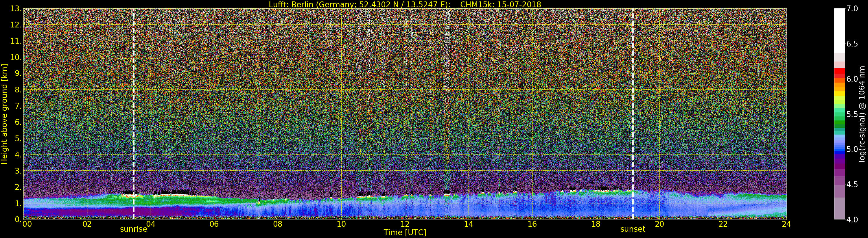Screen dimensions: 868x238
Task: Click the "00" tick on the time axis
Action: [x=27, y=224]
